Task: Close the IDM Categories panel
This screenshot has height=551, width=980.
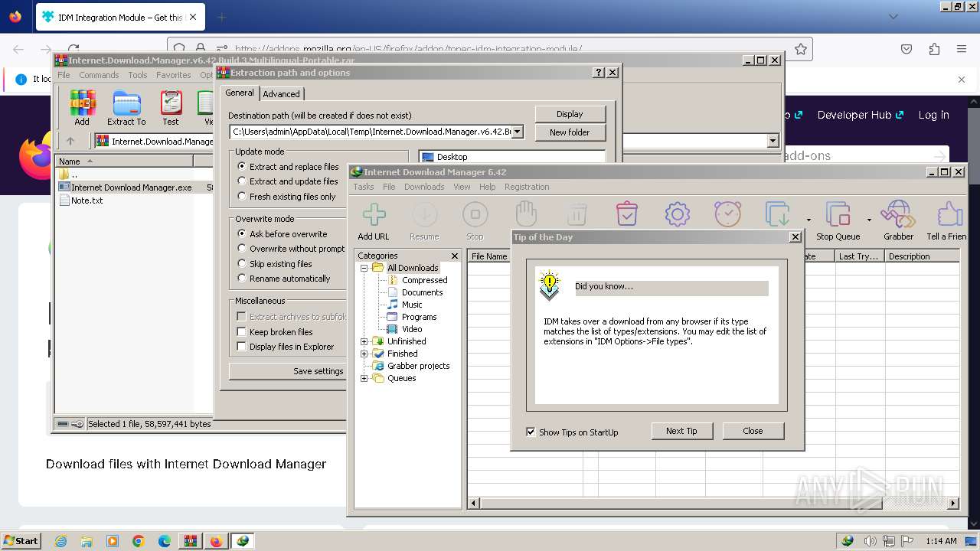Action: 455,256
